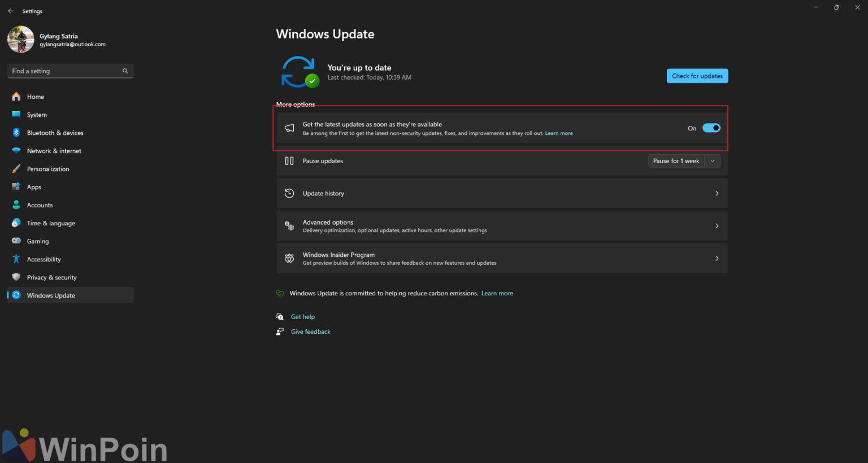Expand Advanced options chevron
The image size is (868, 463).
[x=717, y=226]
